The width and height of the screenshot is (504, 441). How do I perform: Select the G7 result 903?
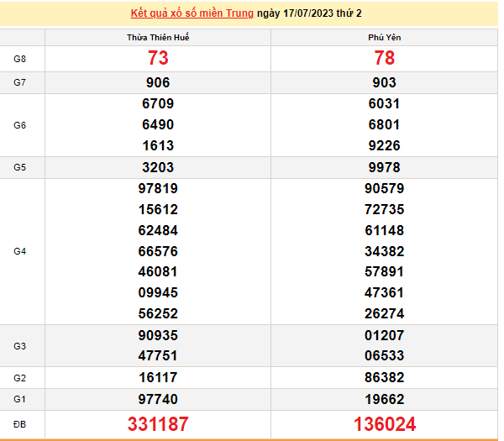pos(385,82)
